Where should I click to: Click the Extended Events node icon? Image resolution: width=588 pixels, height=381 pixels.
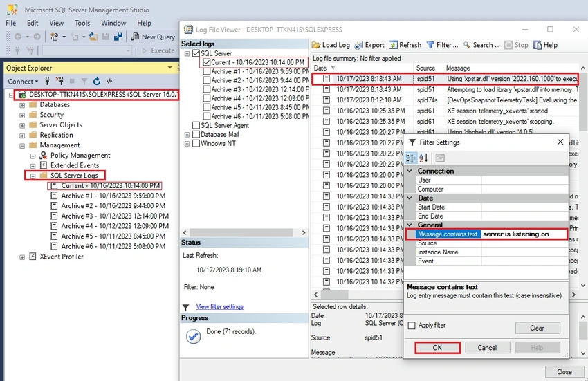click(44, 165)
